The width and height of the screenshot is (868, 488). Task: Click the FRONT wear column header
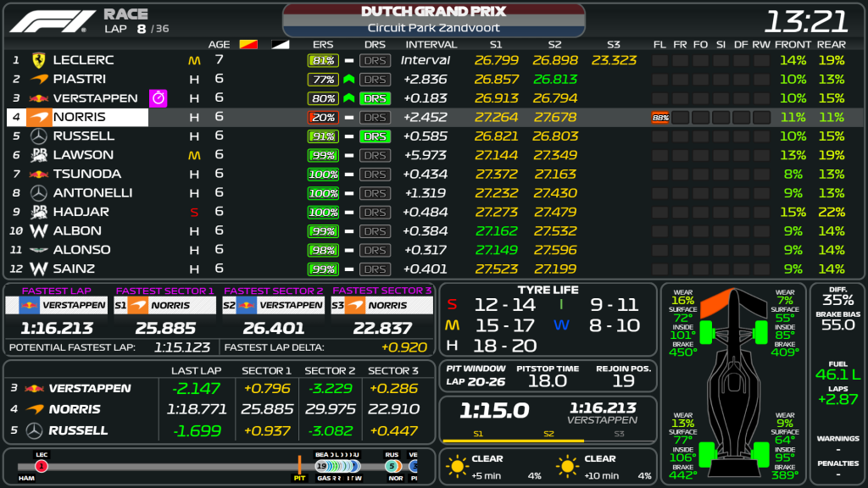793,44
